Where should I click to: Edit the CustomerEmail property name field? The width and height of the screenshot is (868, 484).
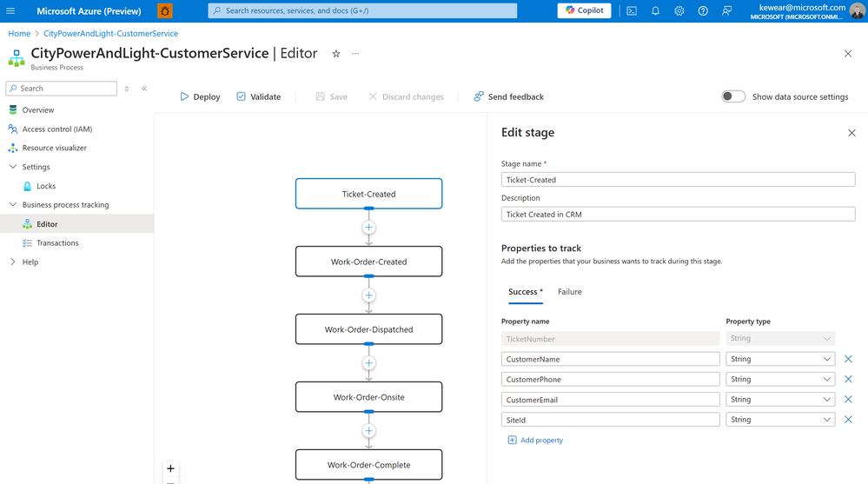click(x=611, y=399)
